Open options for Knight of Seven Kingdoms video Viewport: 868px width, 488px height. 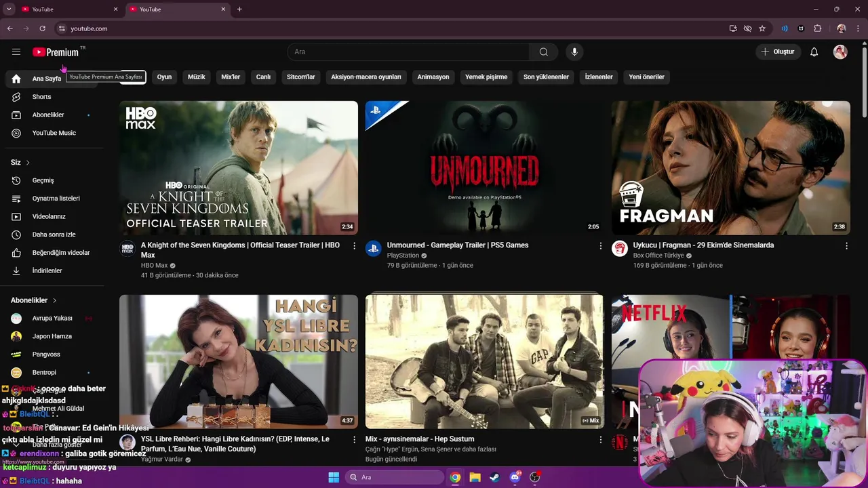(x=354, y=246)
